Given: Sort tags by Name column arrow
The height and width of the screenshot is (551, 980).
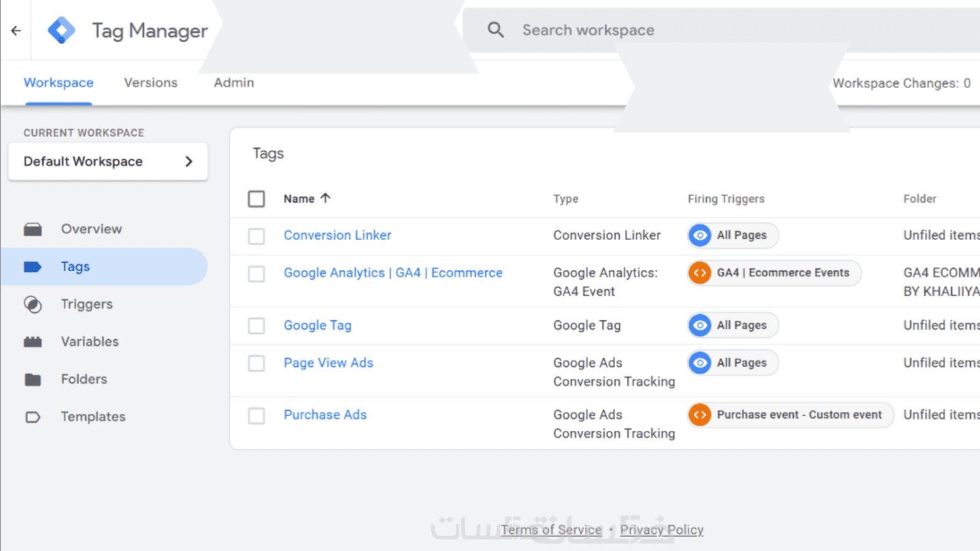Looking at the screenshot, I should 325,198.
